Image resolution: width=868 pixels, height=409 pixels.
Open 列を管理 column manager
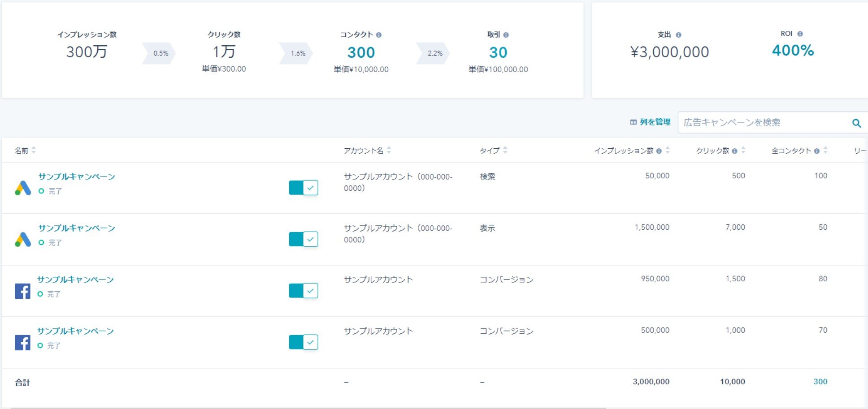click(x=650, y=122)
